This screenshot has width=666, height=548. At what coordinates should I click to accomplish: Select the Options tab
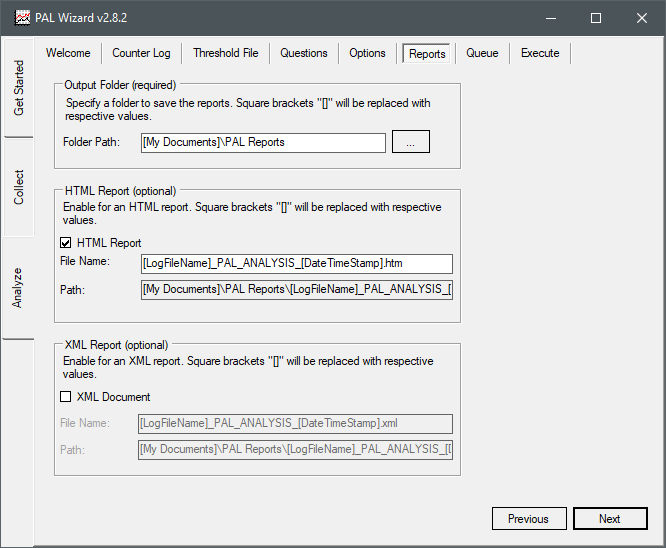pyautogui.click(x=367, y=53)
